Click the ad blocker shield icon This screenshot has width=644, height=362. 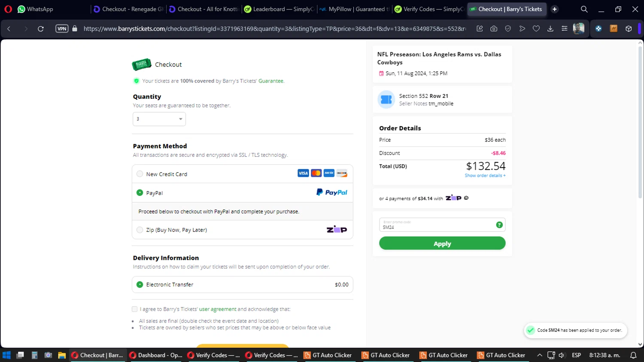point(508,29)
